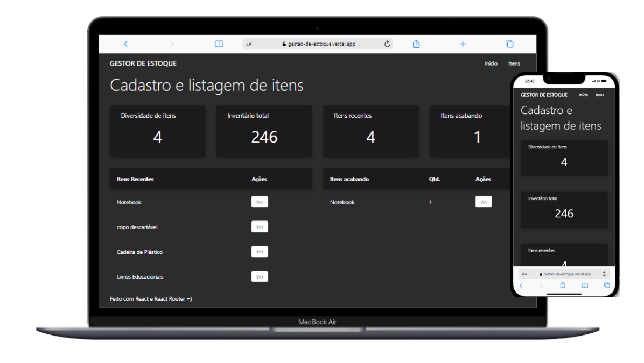This screenshot has width=644, height=363.
Task: Click share icon in laptop browser toolbar
Action: pyautogui.click(x=416, y=44)
